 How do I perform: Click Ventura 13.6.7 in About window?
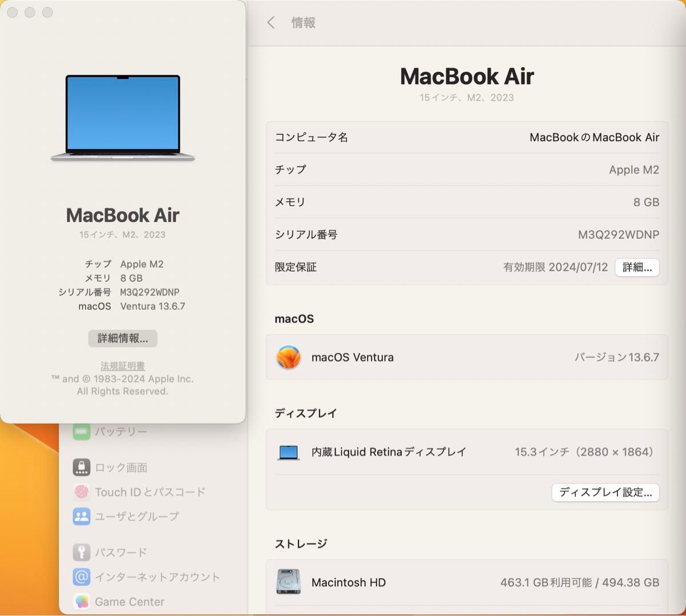[x=153, y=306]
